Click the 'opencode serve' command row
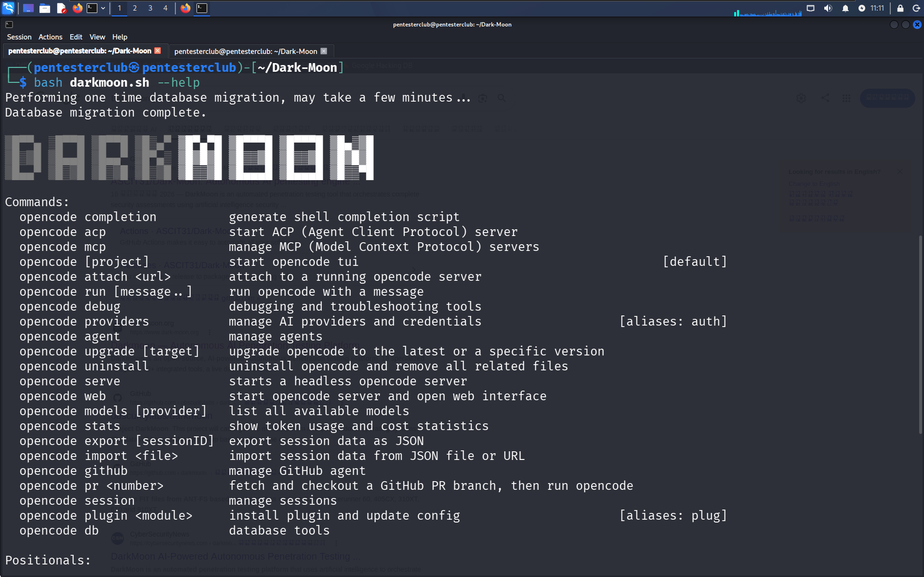 [x=243, y=381]
